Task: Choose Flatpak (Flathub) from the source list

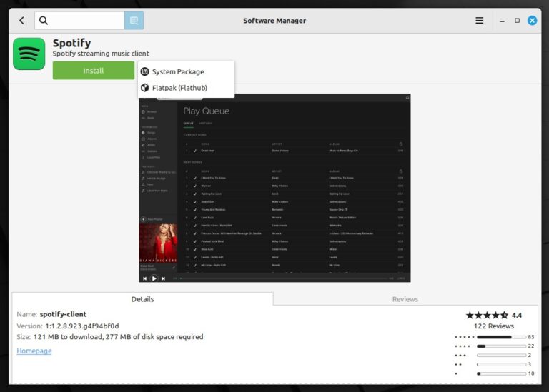Action: coord(179,88)
